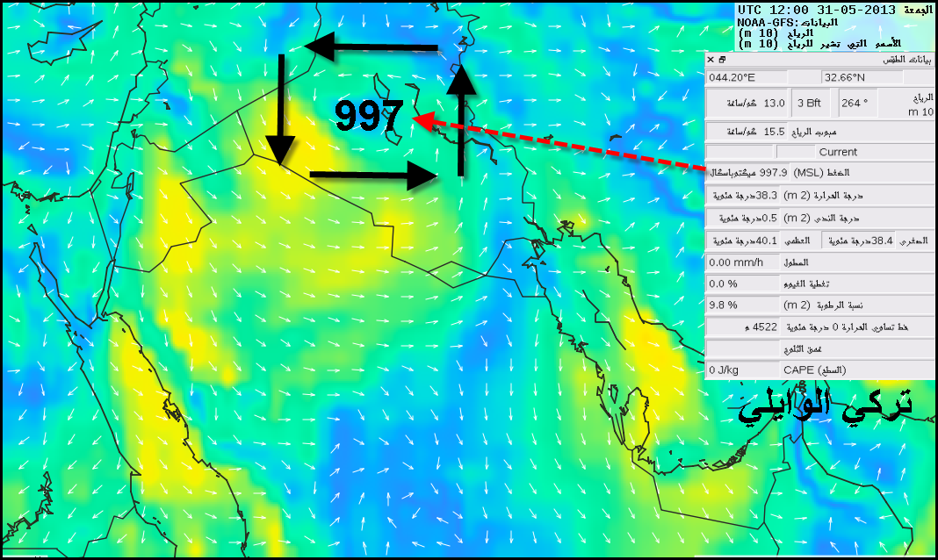Click the maximum temperature value 40.1

743,241
